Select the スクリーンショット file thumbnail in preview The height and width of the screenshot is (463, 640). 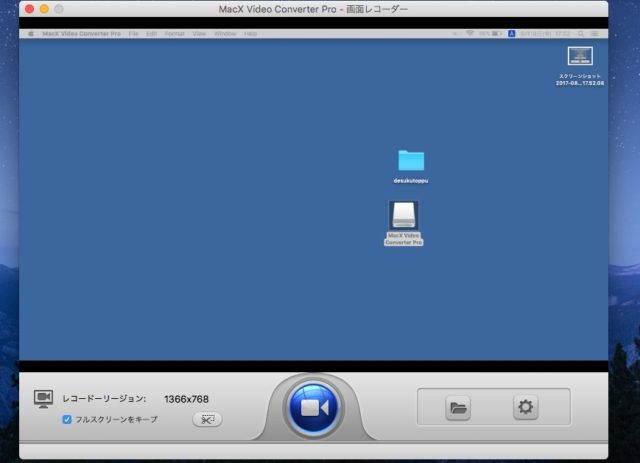coord(580,56)
